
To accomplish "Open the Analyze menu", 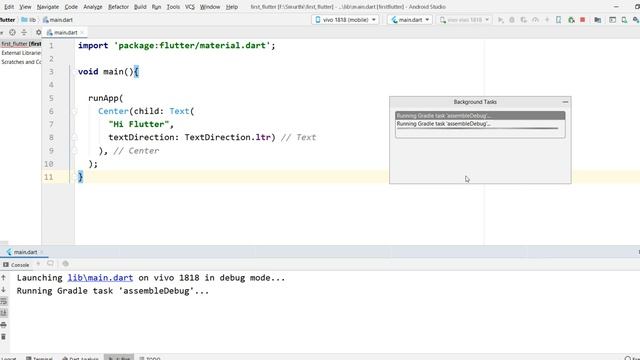I will click(x=93, y=7).
